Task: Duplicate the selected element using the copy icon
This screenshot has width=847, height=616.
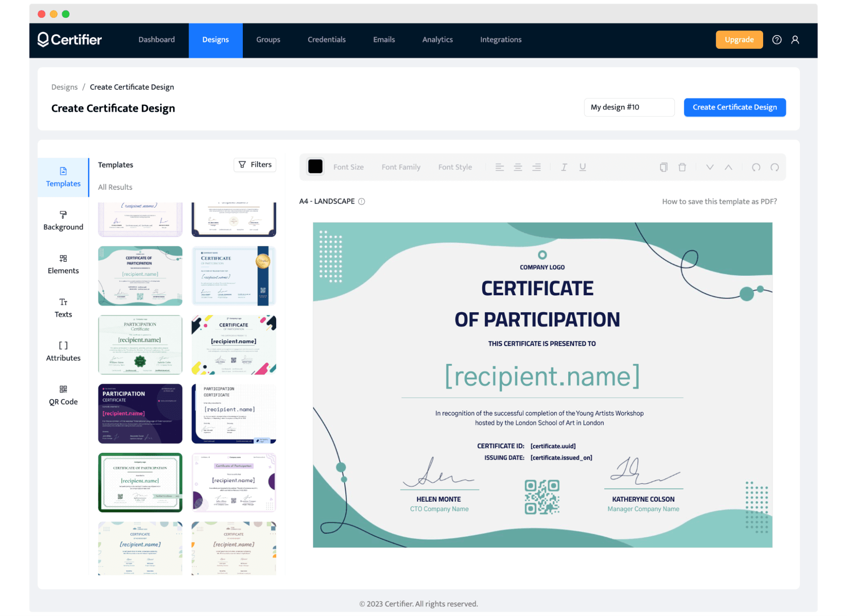Action: tap(664, 167)
